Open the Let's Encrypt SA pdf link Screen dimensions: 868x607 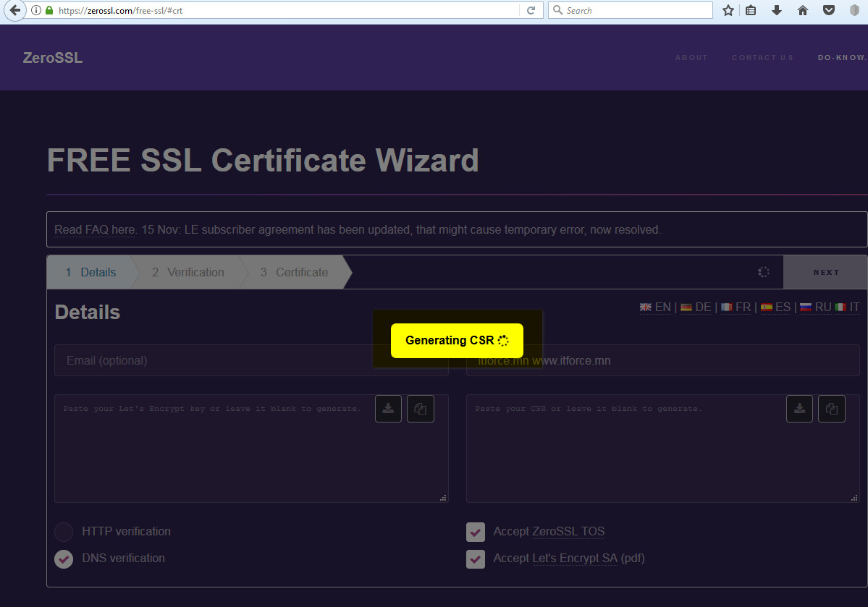point(575,559)
